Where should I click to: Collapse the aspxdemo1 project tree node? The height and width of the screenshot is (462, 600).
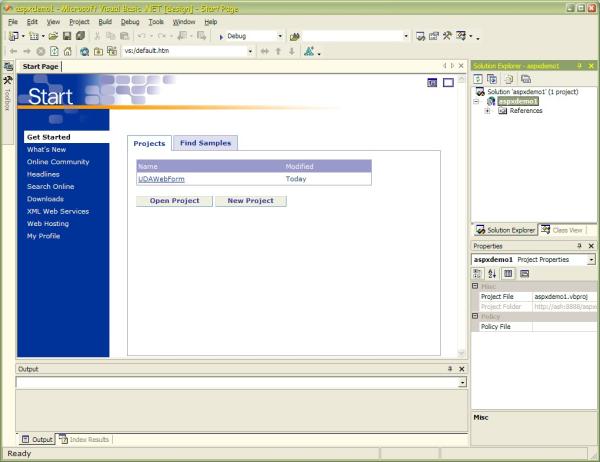[476, 101]
